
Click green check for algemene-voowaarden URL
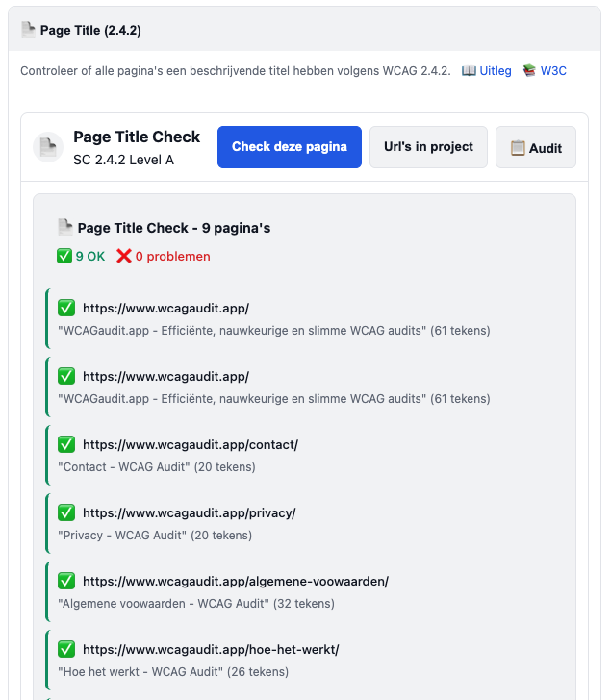click(66, 581)
